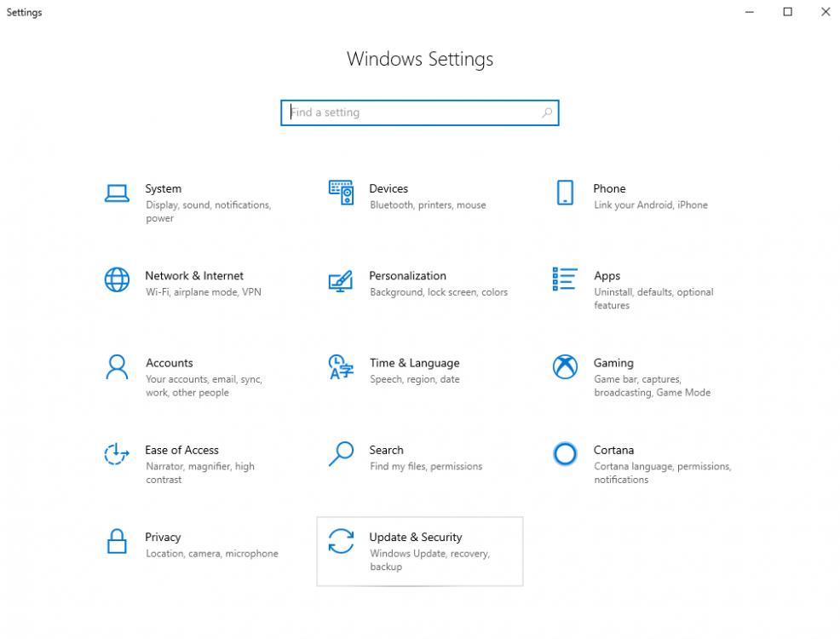Click 'Uninstall, defaults, optional features' text
The height and width of the screenshot is (639, 840).
point(653,299)
